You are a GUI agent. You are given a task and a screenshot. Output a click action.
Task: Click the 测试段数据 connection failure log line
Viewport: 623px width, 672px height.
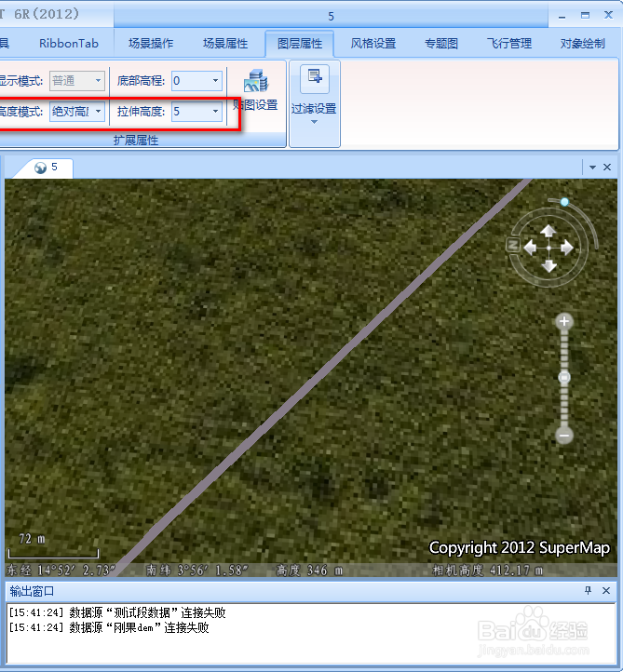tap(117, 612)
